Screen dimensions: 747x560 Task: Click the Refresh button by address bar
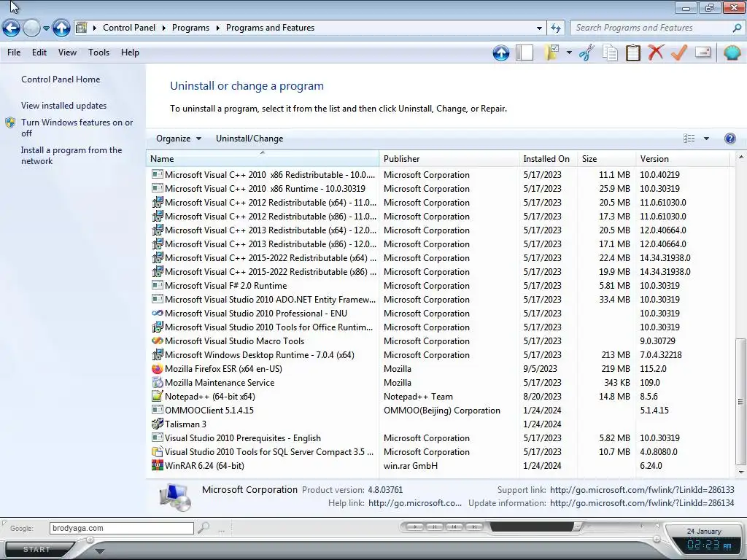[555, 28]
